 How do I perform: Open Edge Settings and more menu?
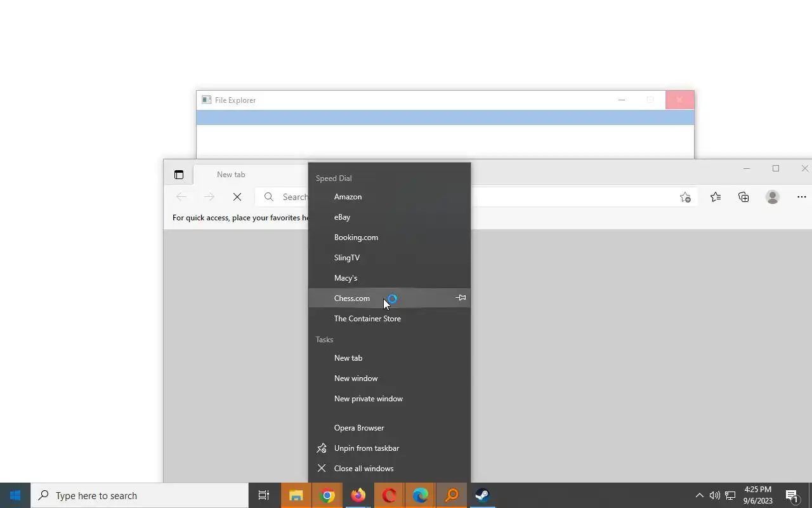coord(801,197)
